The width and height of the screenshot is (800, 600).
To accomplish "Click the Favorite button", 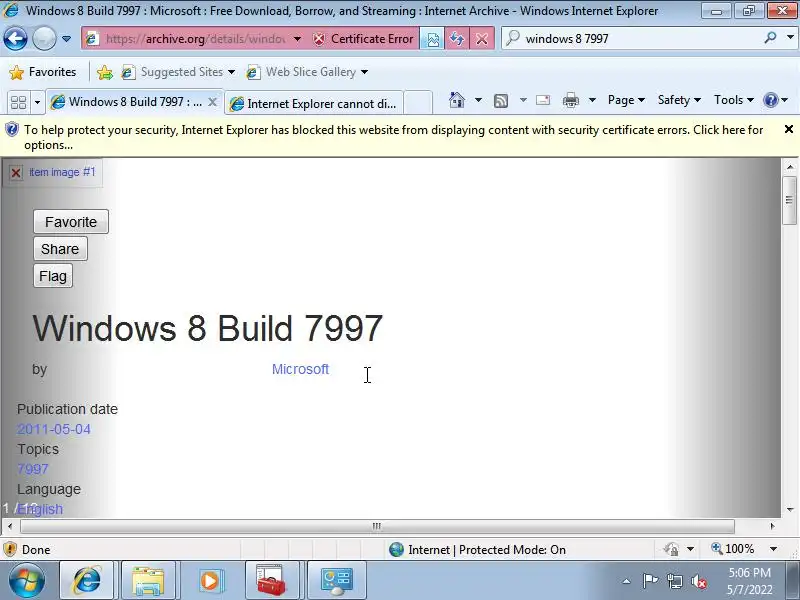I will (71, 222).
